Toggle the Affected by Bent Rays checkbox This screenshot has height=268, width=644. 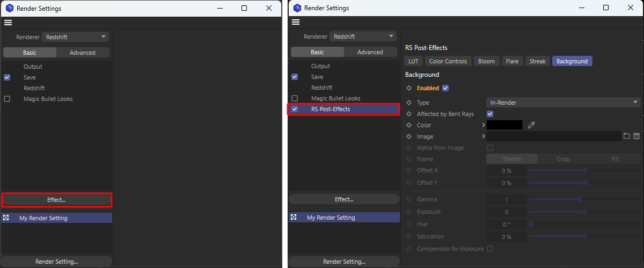[x=489, y=114]
